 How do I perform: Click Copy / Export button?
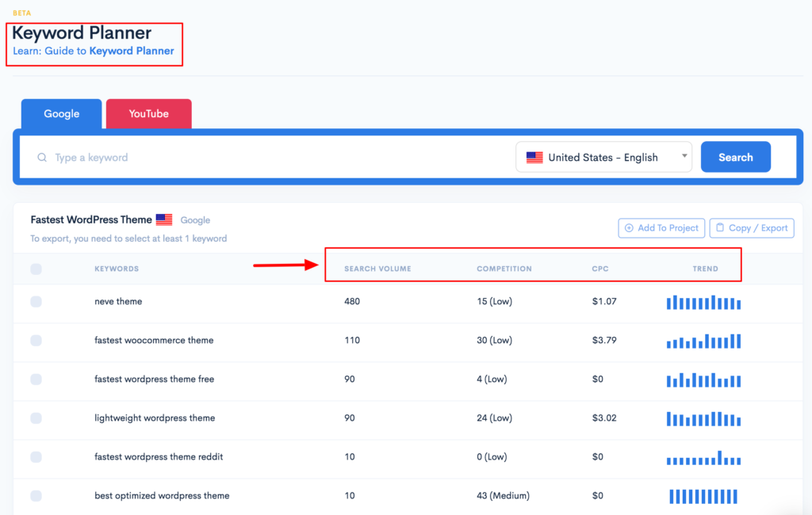(752, 227)
